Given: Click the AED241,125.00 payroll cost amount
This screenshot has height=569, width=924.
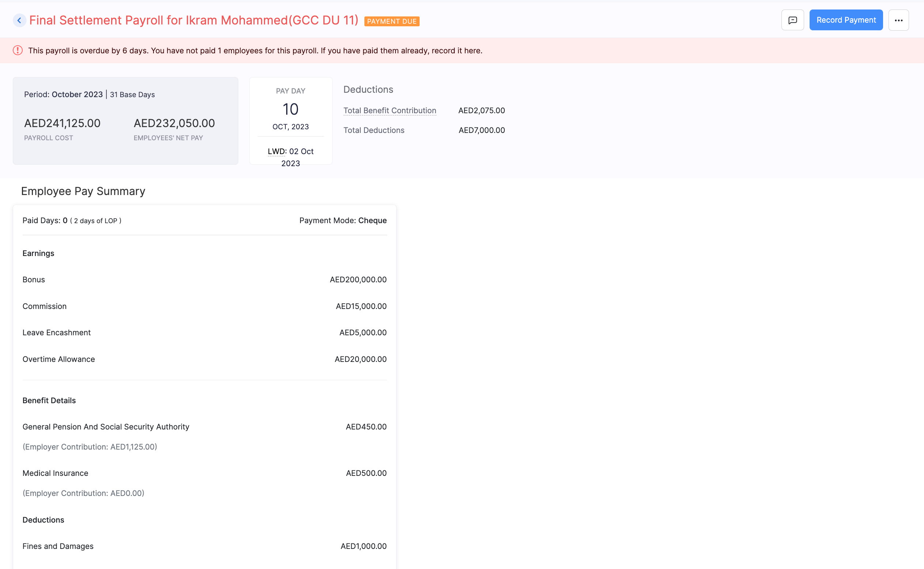Looking at the screenshot, I should click(x=62, y=123).
